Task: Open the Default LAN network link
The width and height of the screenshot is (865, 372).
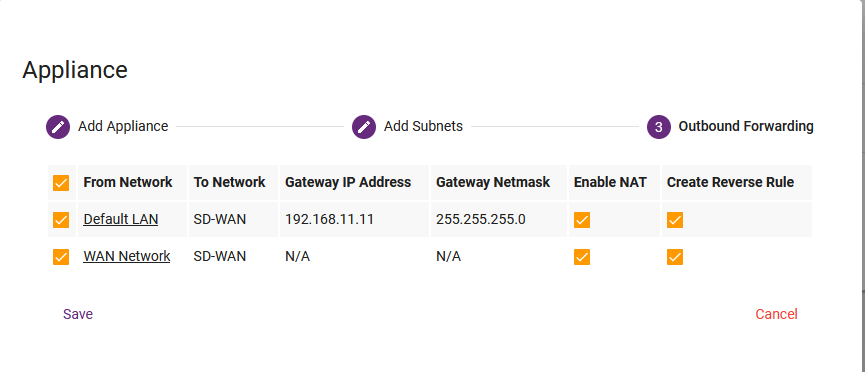Action: click(121, 219)
